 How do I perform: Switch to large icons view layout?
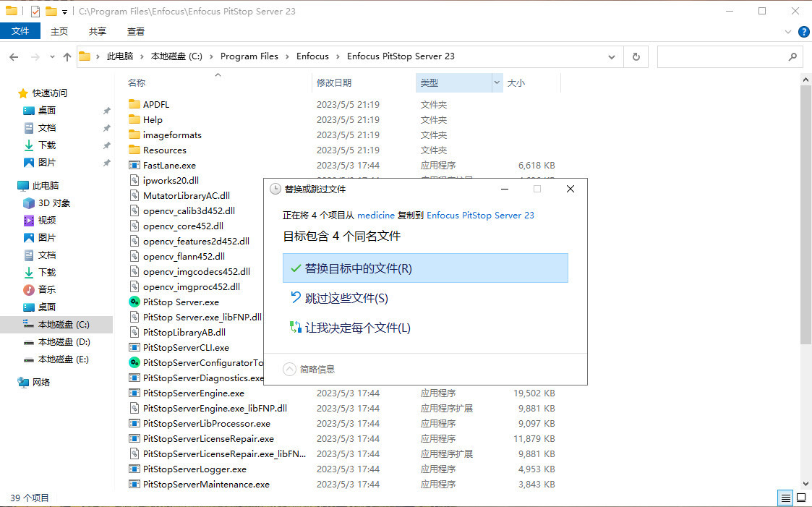click(x=801, y=498)
